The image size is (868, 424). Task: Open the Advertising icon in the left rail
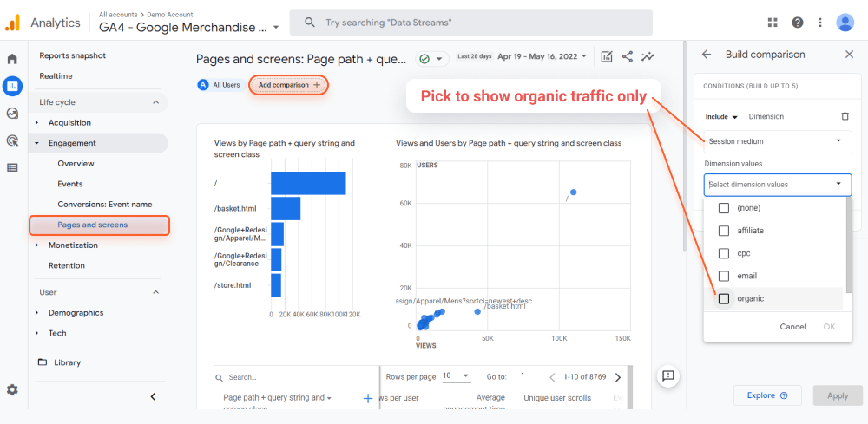12,141
